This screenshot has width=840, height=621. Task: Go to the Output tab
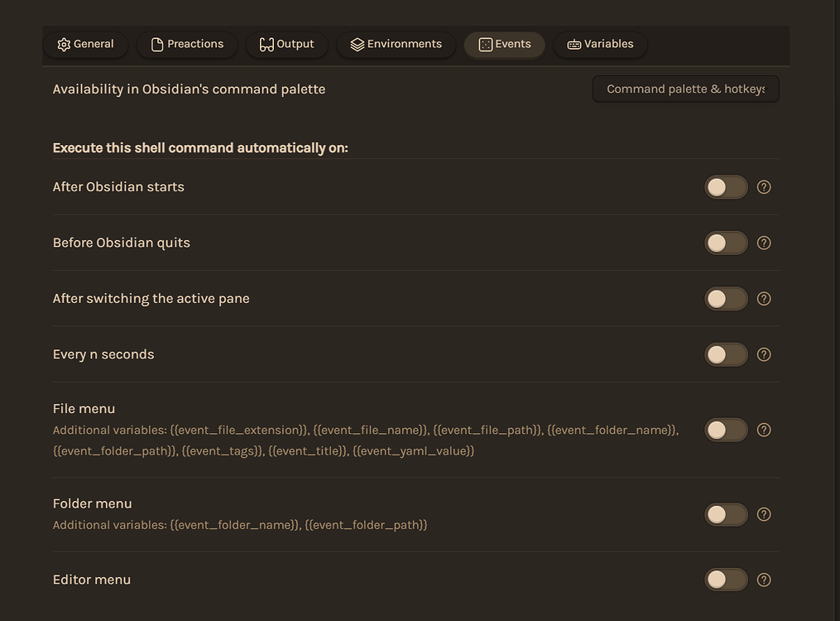286,45
